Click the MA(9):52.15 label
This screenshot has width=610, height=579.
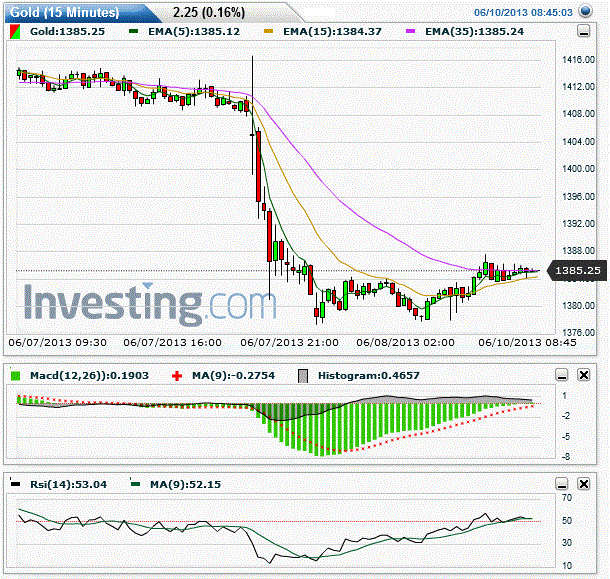click(185, 484)
